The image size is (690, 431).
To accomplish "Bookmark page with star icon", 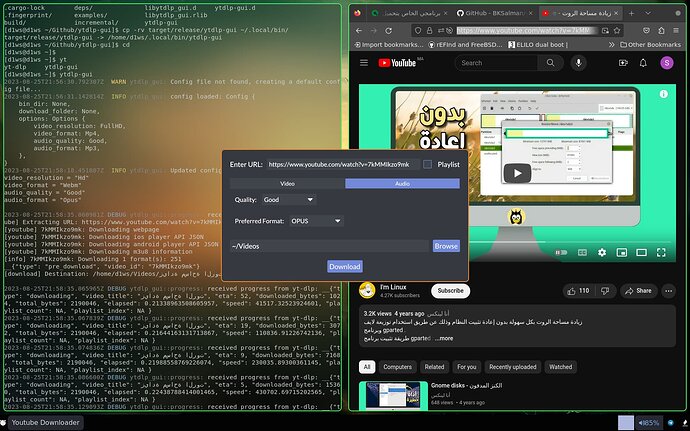I will coord(617,30).
